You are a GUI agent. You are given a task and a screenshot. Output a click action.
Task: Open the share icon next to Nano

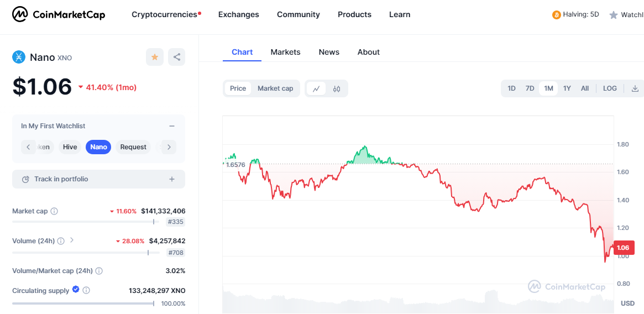(x=176, y=57)
